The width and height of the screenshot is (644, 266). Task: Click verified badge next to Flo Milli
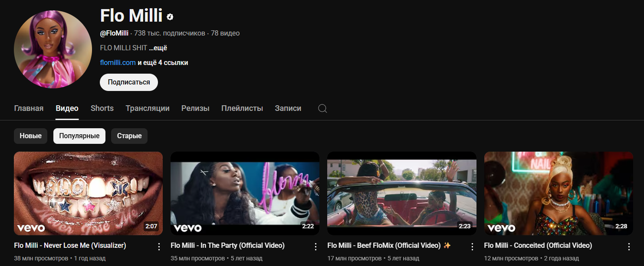tap(171, 17)
